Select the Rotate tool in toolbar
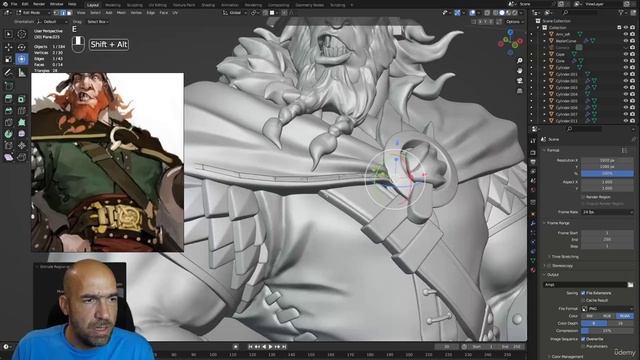640x360 pixels. tap(22, 47)
